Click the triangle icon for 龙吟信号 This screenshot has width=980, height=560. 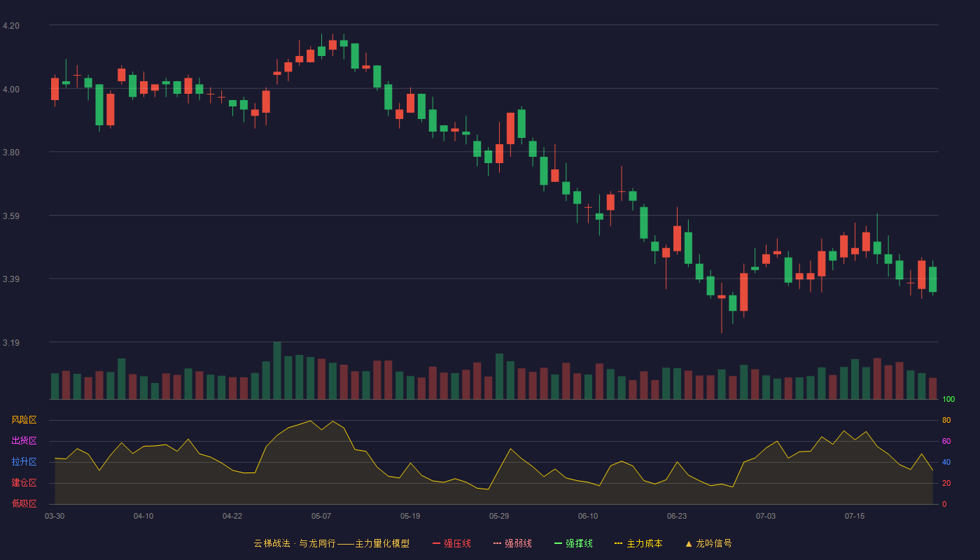click(x=688, y=543)
